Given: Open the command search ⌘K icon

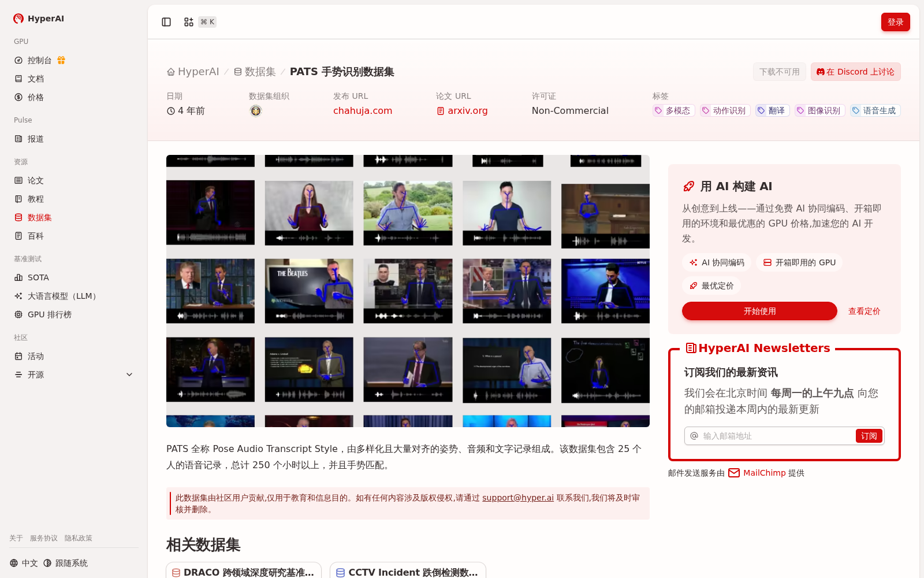Looking at the screenshot, I should coord(189,22).
